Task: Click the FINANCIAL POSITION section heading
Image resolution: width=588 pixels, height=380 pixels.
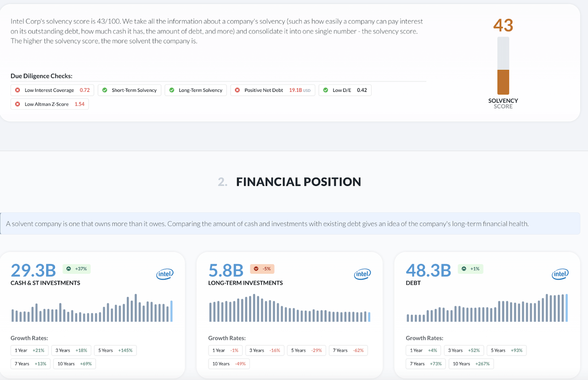Action: tap(299, 182)
